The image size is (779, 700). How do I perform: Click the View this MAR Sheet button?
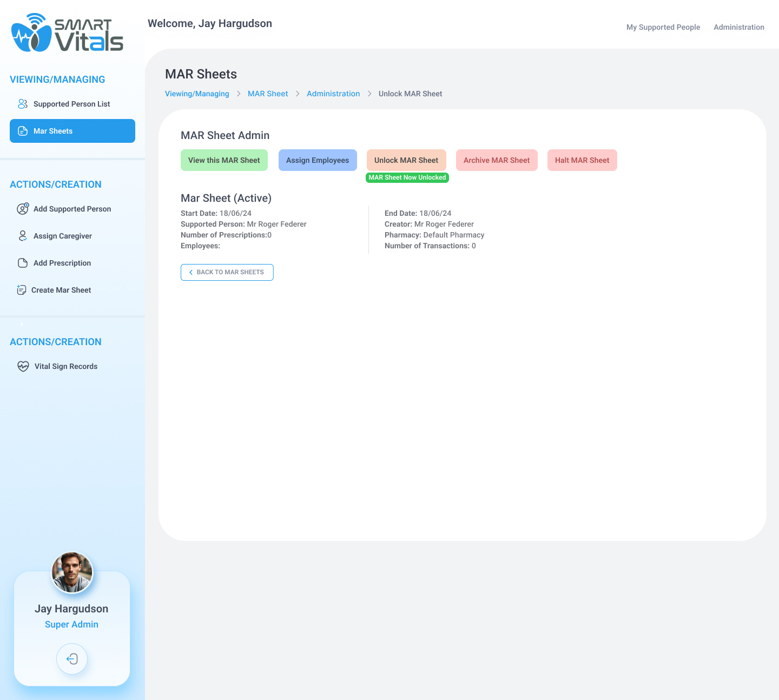[224, 160]
